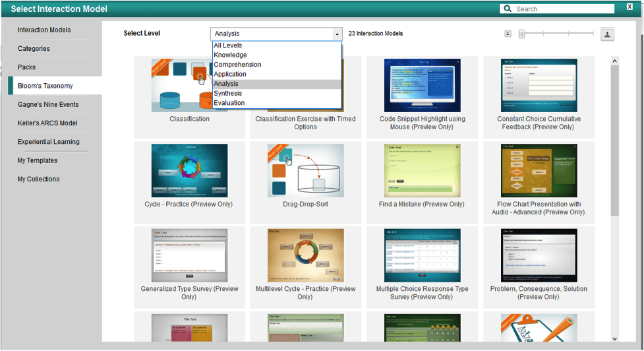The width and height of the screenshot is (644, 351).
Task: Click the Drag-Drop-Sort label text
Action: tap(306, 205)
